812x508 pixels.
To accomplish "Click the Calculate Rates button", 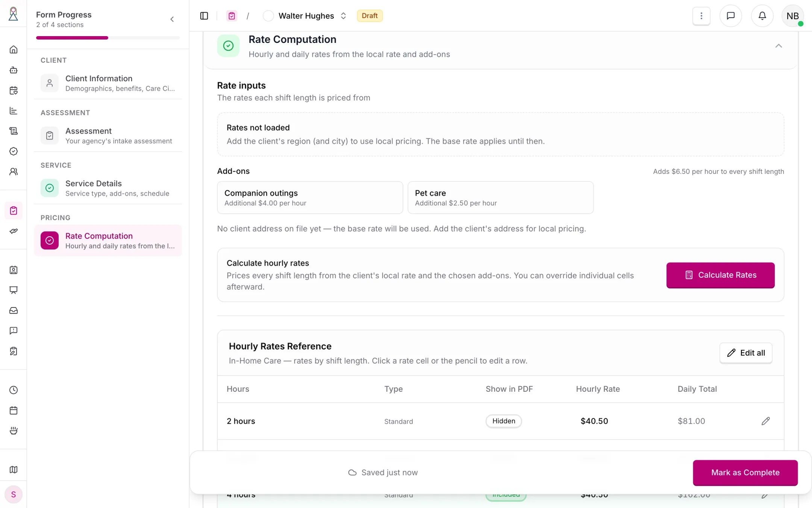I will click(720, 275).
